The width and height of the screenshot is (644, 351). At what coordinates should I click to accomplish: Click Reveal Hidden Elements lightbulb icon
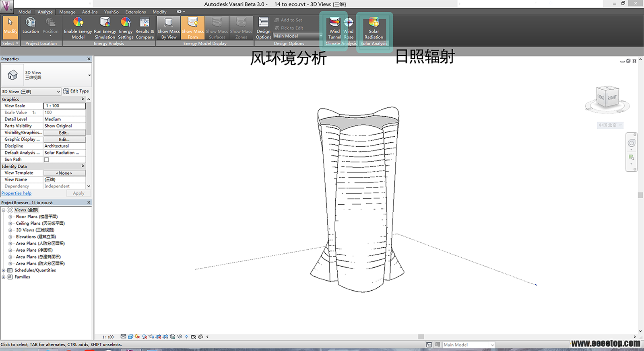pyautogui.click(x=186, y=337)
